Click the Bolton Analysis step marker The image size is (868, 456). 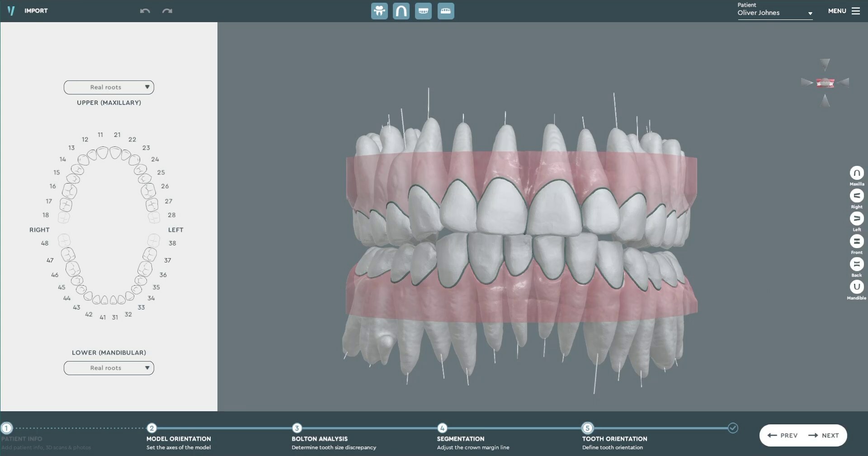[297, 428]
